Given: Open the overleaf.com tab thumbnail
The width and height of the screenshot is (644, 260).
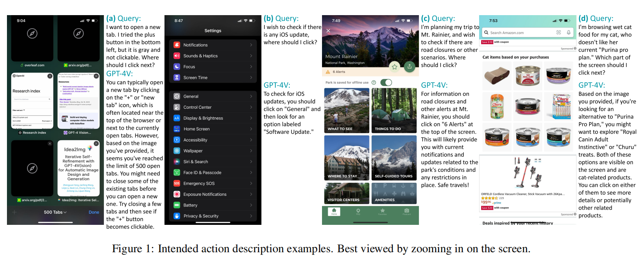Looking at the screenshot, I should pyautogui.click(x=32, y=39).
